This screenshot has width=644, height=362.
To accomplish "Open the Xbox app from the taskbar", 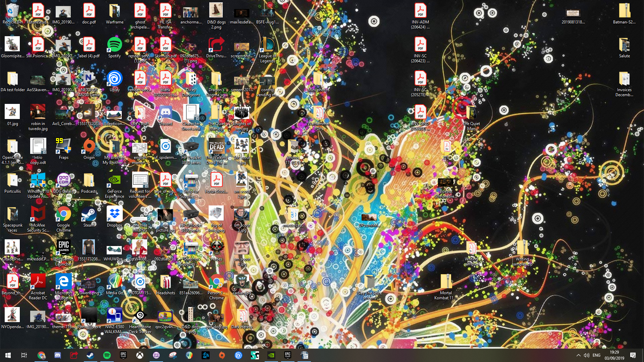I will [x=140, y=355].
